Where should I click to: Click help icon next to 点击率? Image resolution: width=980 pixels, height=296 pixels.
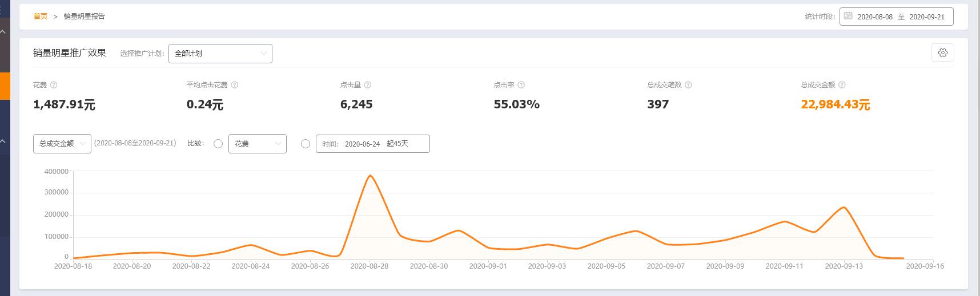(x=521, y=85)
